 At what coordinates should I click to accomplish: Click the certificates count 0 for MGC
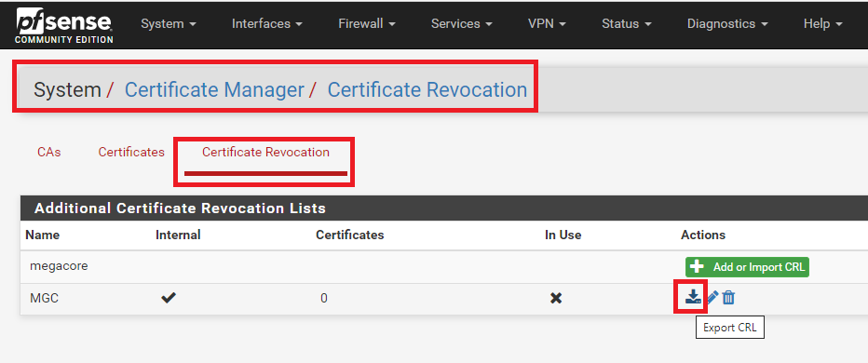click(324, 298)
